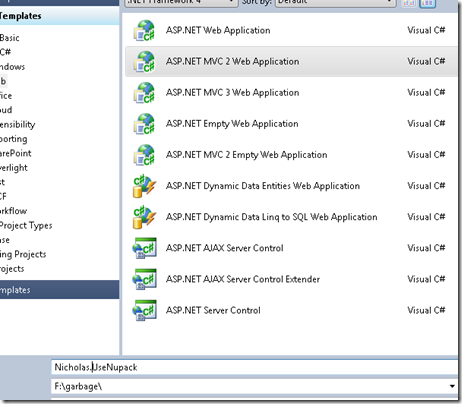Select Modeling Projects in tree

click(23, 254)
